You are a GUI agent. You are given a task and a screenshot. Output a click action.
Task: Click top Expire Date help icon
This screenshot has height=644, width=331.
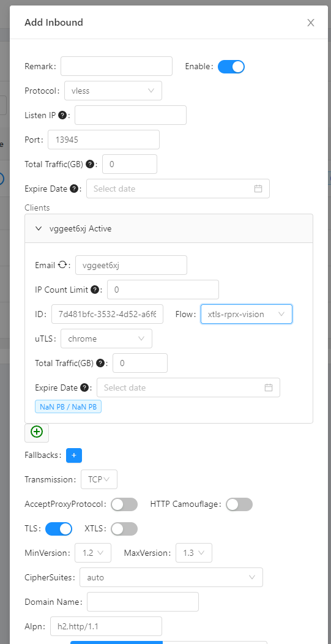point(74,189)
